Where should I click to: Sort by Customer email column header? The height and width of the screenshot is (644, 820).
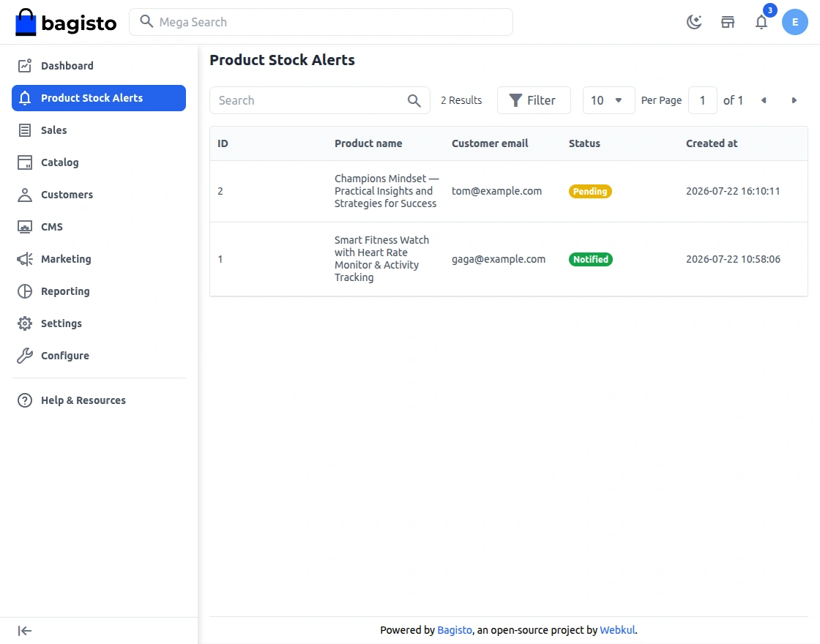coord(490,143)
